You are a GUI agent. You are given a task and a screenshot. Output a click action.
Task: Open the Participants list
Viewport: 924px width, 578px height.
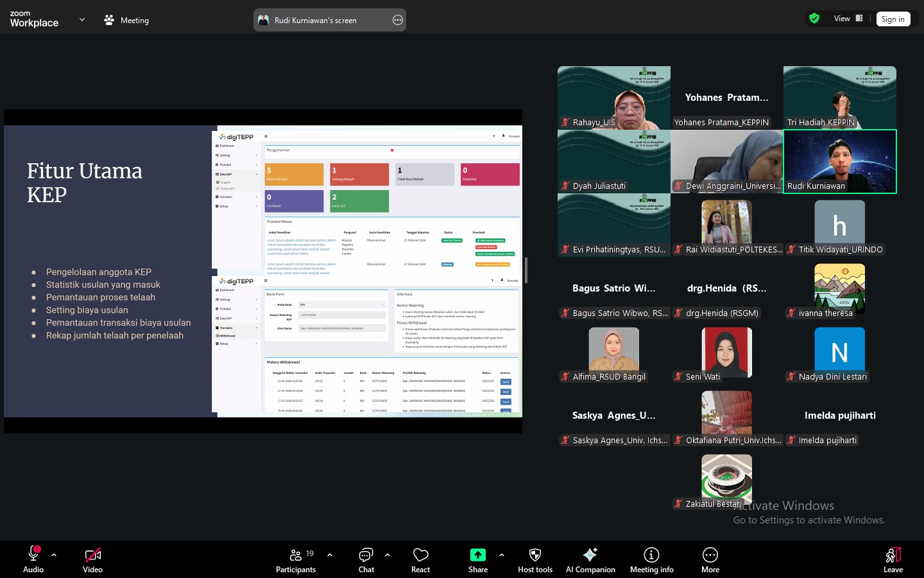[296, 559]
